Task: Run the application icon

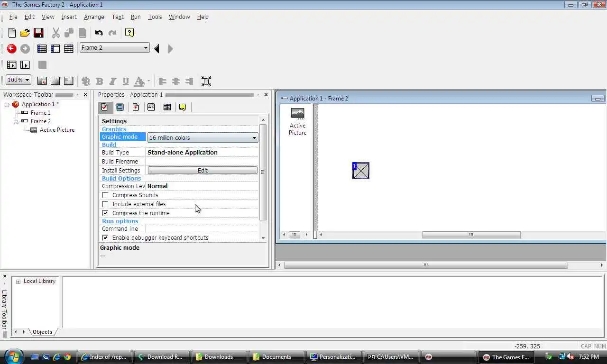Action: point(12,65)
